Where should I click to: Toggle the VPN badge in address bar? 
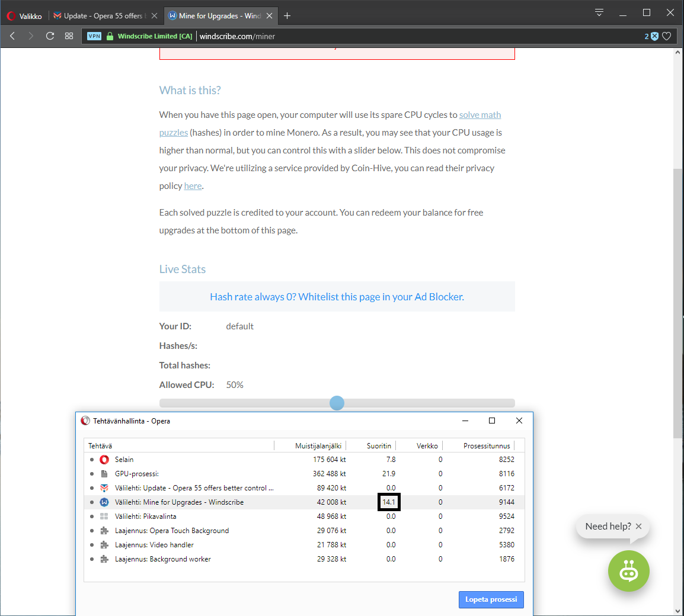click(x=94, y=36)
